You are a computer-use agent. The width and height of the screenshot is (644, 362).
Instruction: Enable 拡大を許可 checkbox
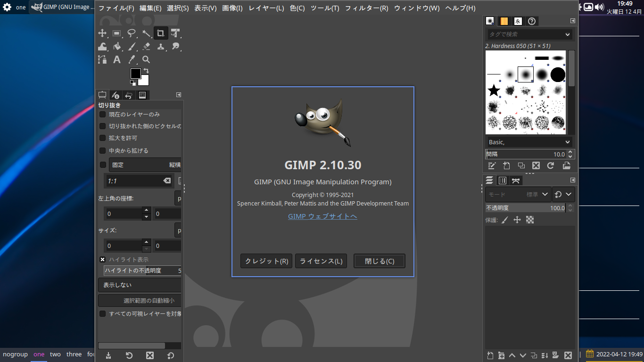[102, 138]
